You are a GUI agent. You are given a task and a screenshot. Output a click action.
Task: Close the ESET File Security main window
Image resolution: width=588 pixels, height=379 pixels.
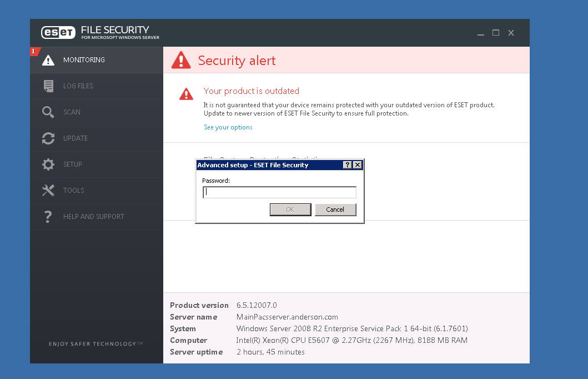coord(511,33)
